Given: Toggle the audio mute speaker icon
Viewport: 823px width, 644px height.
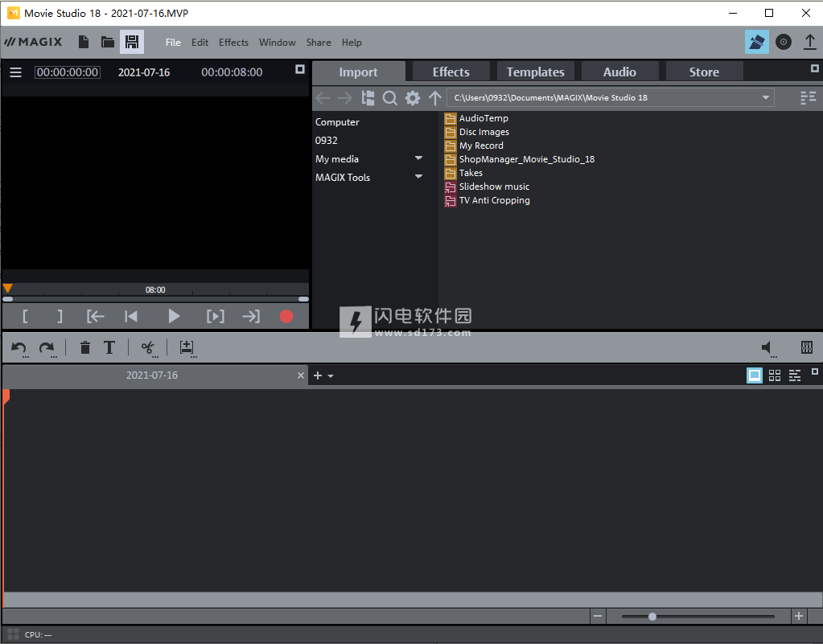Looking at the screenshot, I should [x=767, y=348].
